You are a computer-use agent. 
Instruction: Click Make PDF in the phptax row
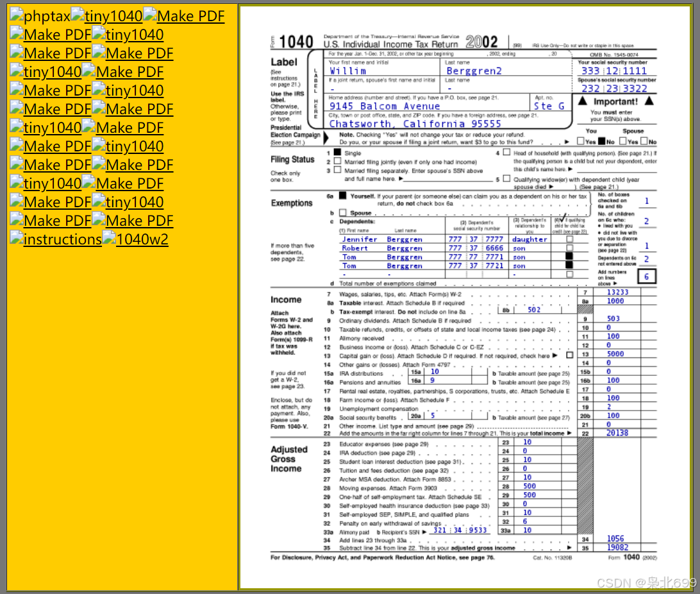pyautogui.click(x=190, y=16)
